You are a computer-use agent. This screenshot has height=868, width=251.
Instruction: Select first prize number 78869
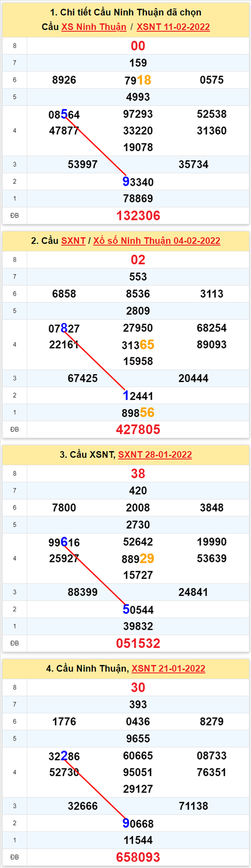click(x=138, y=199)
